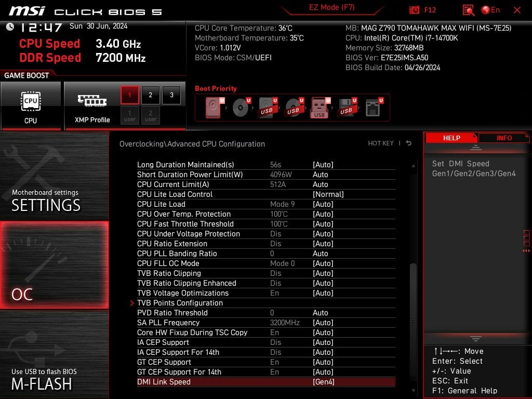Click the USB hard drive boot icon
This screenshot has height=399, width=532.
coord(268,108)
